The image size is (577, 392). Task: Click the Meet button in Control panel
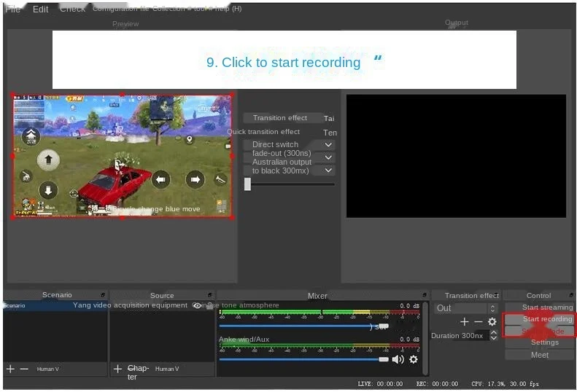pos(540,355)
